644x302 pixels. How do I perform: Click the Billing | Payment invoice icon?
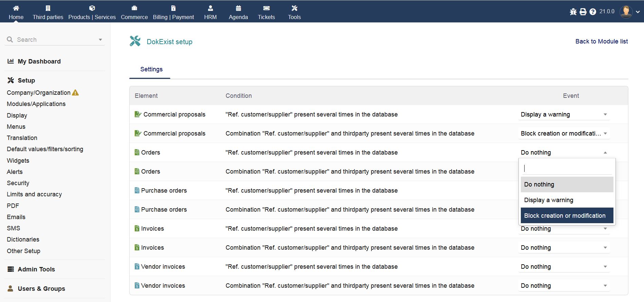point(173,8)
